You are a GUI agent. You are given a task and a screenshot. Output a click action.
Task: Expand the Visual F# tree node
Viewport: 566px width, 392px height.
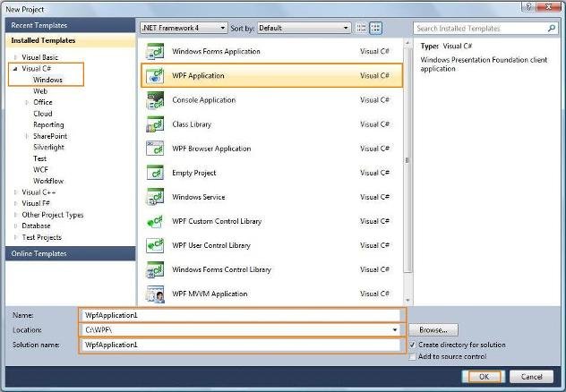tap(15, 203)
